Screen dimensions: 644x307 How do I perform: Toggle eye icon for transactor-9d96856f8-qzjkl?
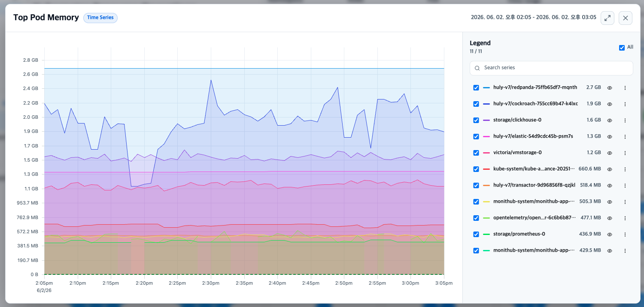tap(610, 186)
